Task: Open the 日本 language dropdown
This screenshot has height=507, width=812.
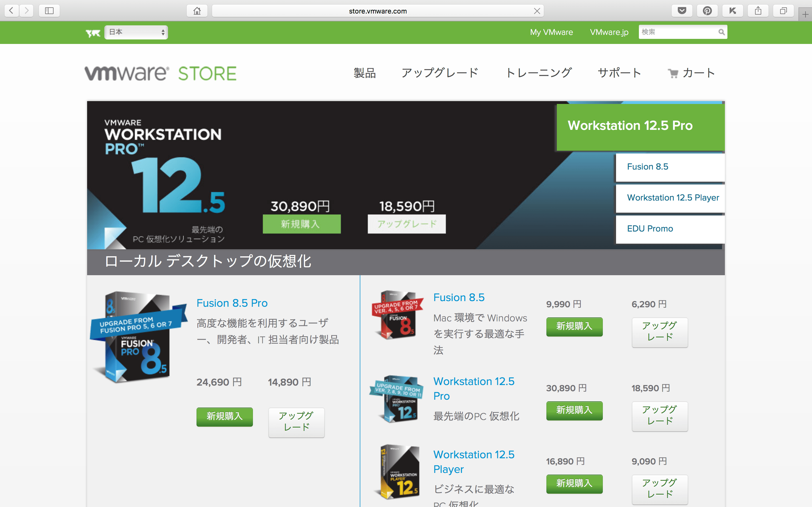Action: click(136, 32)
